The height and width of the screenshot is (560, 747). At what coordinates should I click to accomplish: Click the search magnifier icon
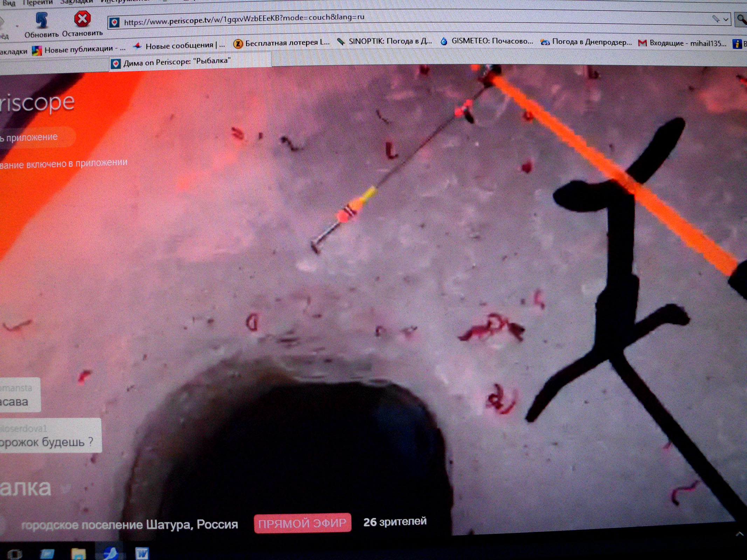tap(742, 20)
